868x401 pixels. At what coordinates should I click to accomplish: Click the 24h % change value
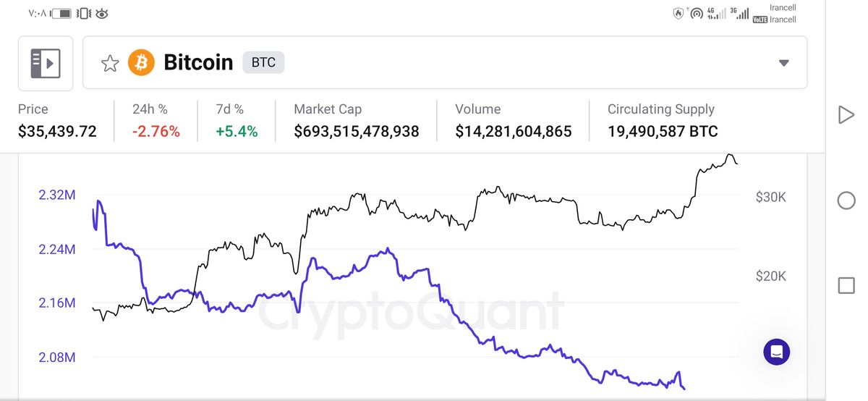(x=156, y=131)
